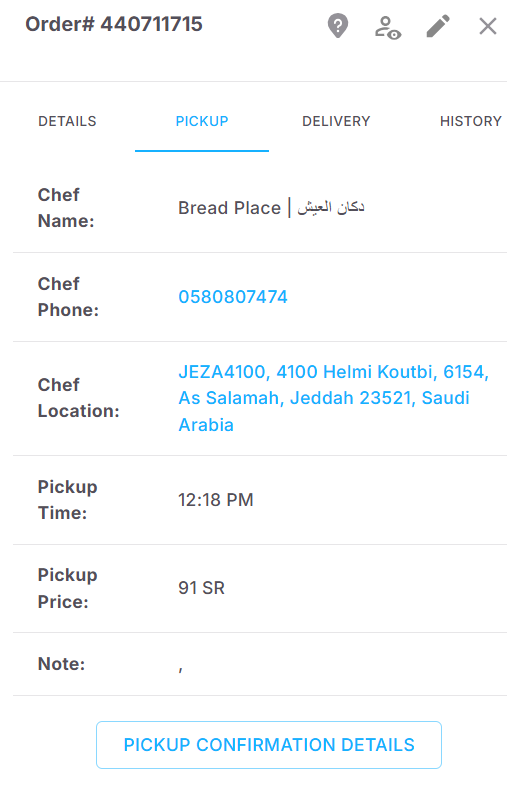Click the Pickup Time label
The height and width of the screenshot is (811, 507).
[x=67, y=500]
